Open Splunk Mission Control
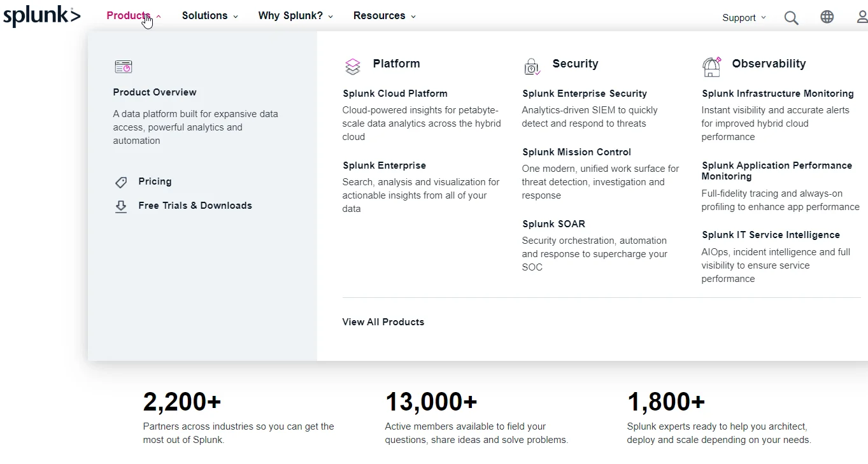The width and height of the screenshot is (868, 464). pyautogui.click(x=576, y=152)
